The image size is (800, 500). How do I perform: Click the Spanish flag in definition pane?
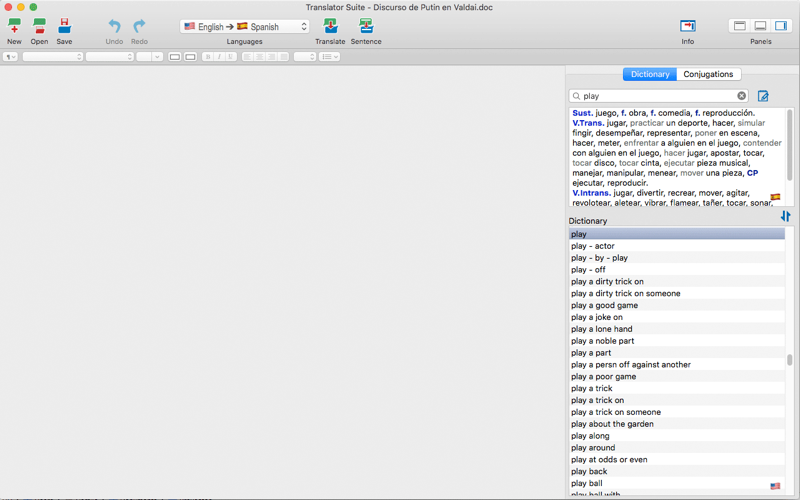pos(775,197)
